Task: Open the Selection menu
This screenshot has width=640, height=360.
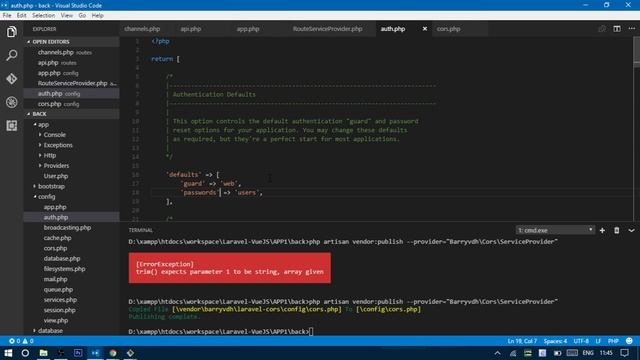Action: [43, 16]
